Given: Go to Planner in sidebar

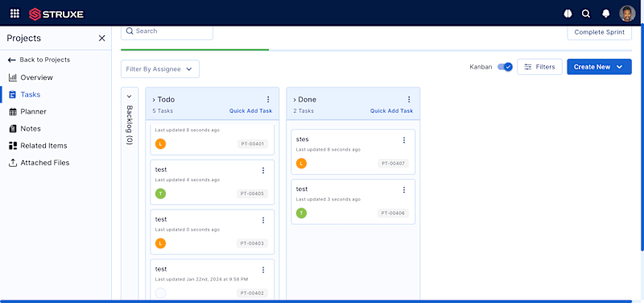Looking at the screenshot, I should [33, 111].
